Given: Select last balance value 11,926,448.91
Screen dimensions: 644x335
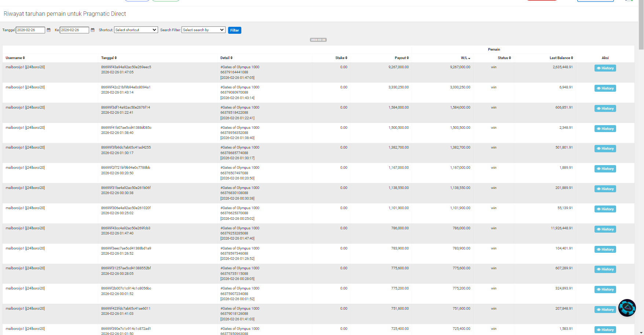Looking at the screenshot, I should [x=561, y=228].
